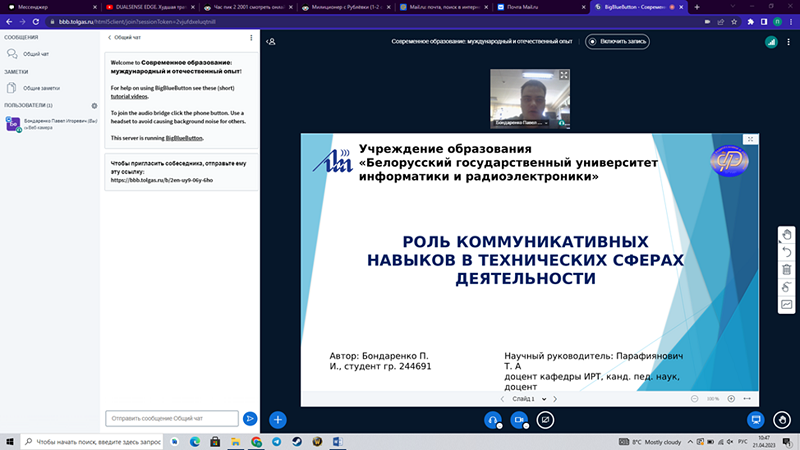
Task: Go back in browser history
Action: 9,22
